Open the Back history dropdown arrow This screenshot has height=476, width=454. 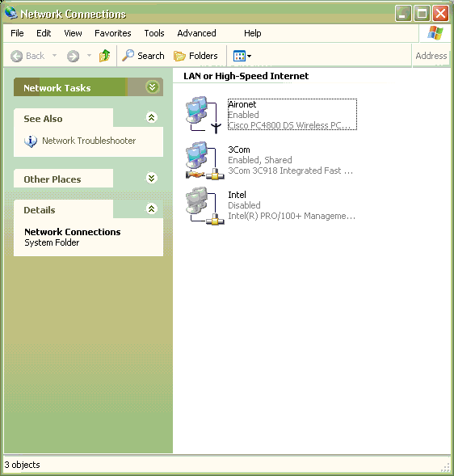(x=55, y=56)
